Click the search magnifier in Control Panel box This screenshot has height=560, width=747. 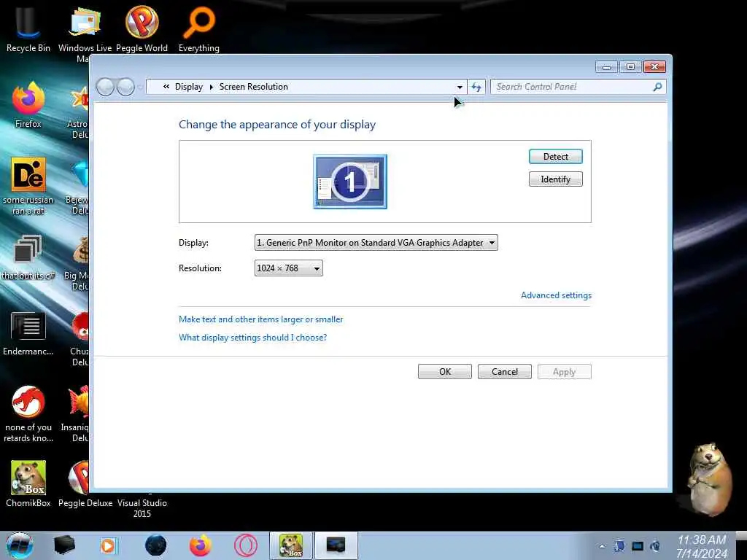(657, 87)
